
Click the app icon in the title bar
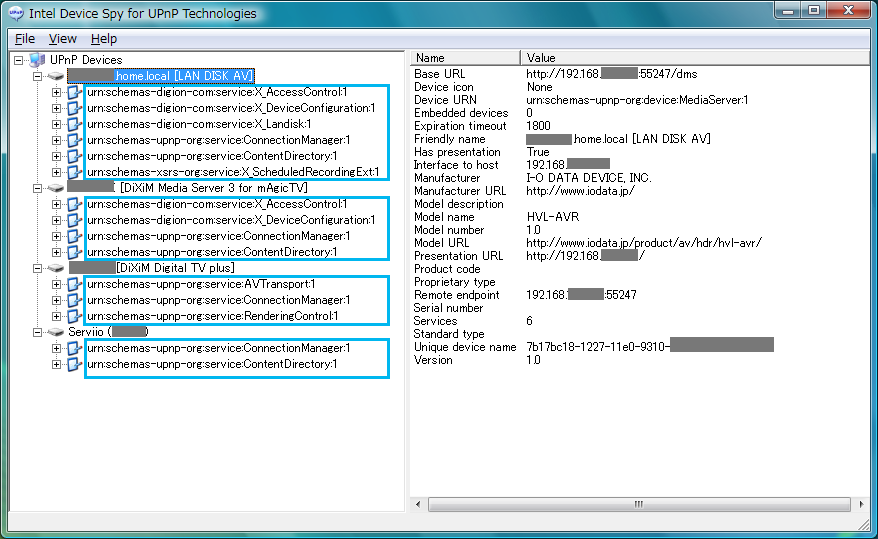tap(16, 13)
